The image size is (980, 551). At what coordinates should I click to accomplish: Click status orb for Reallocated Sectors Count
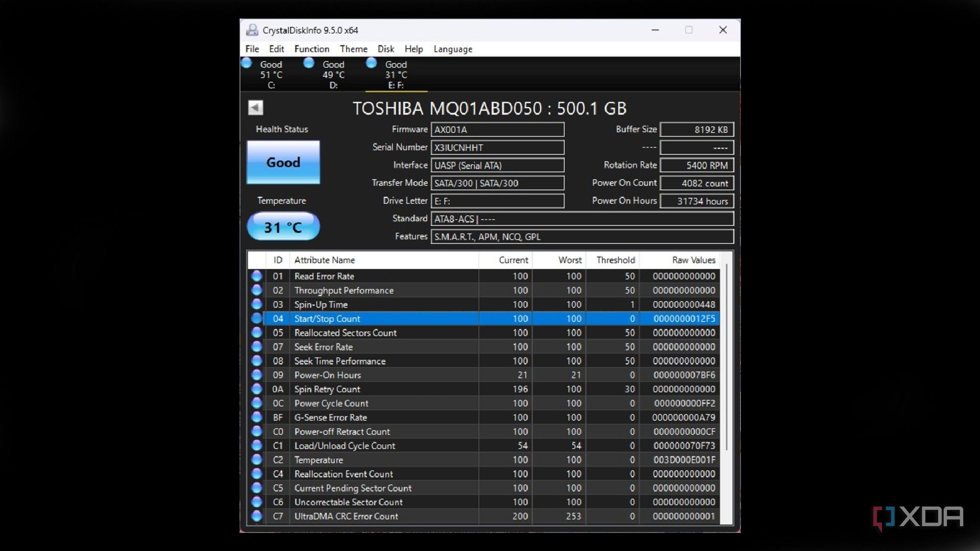coord(256,333)
